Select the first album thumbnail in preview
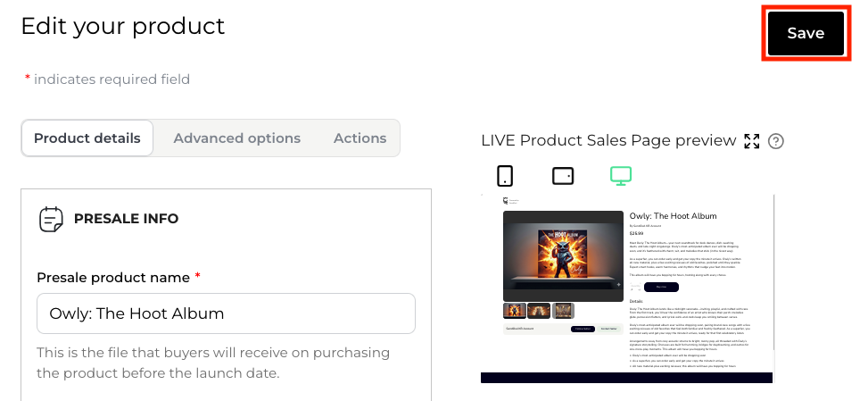The width and height of the screenshot is (868, 401). pos(515,311)
